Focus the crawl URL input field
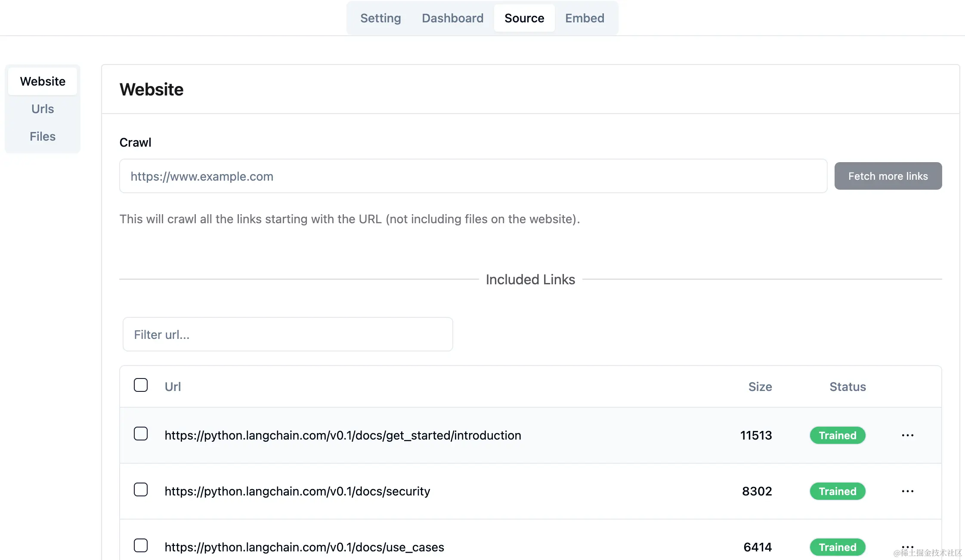This screenshot has width=965, height=560. [x=473, y=176]
